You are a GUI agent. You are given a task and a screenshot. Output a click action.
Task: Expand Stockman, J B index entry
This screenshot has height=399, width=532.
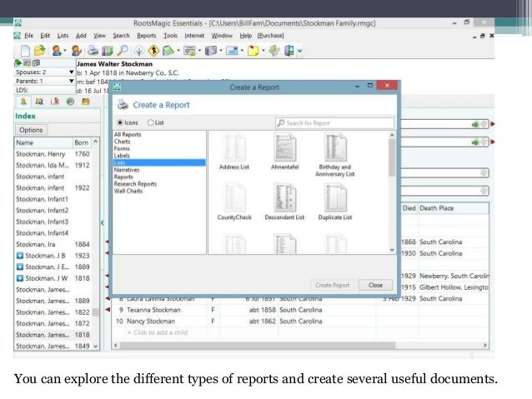(x=20, y=256)
